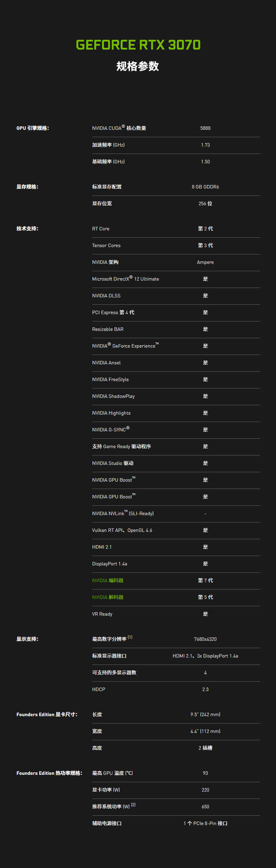
Task: Click the Resizable BAR row label
Action: coord(108,329)
